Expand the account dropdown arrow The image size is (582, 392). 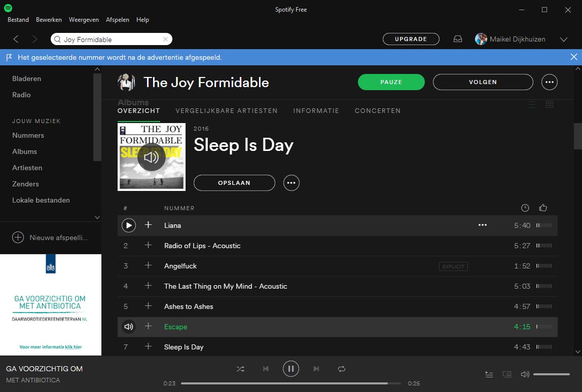[x=563, y=40]
